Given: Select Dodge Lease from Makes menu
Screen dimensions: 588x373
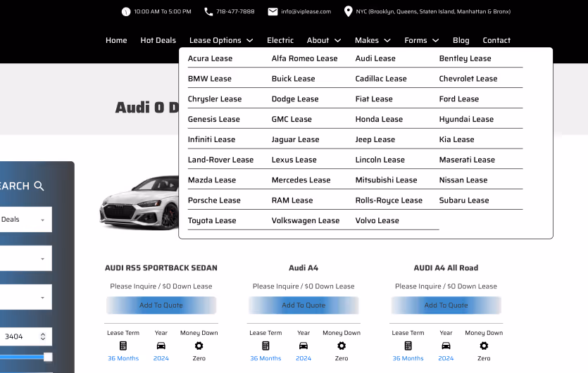Looking at the screenshot, I should pos(295,99).
